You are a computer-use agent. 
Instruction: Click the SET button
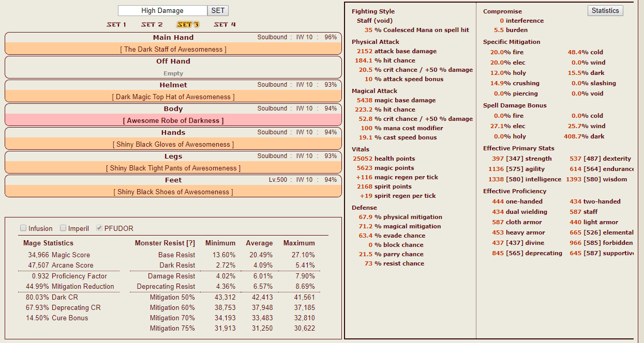[218, 11]
